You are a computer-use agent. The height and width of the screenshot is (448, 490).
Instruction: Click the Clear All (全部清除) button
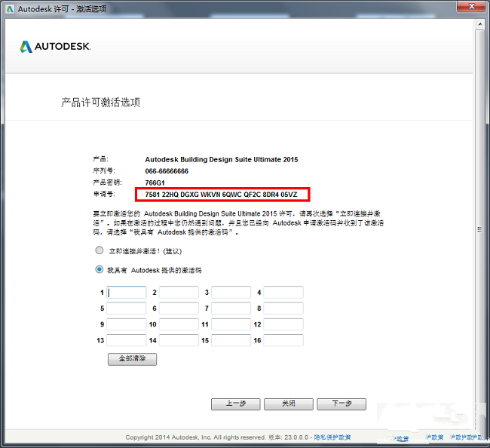[132, 359]
